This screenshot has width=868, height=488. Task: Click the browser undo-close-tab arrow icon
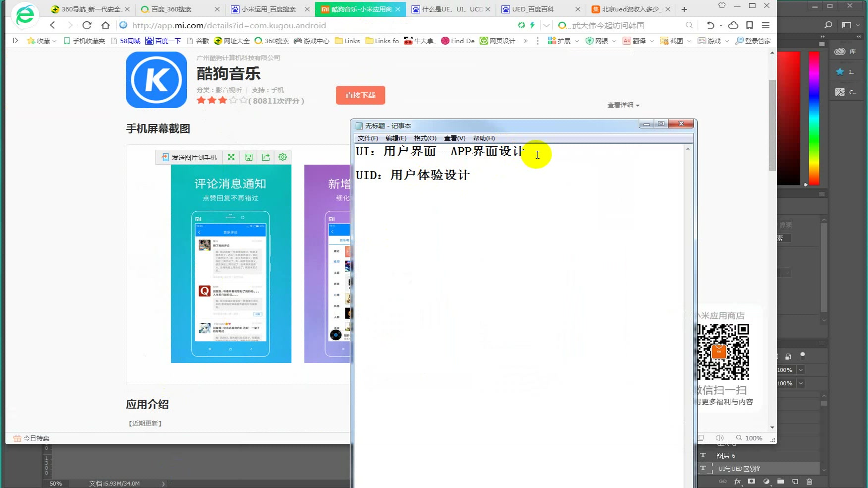coord(710,25)
